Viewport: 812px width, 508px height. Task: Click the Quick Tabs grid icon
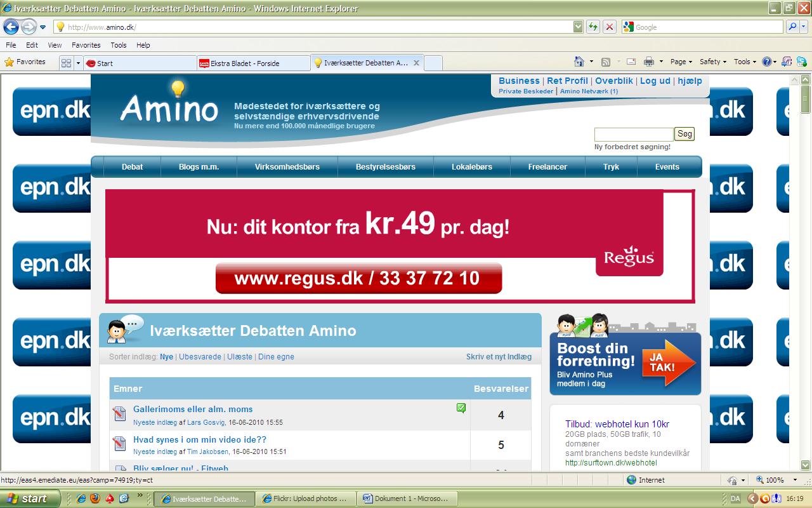click(x=66, y=63)
